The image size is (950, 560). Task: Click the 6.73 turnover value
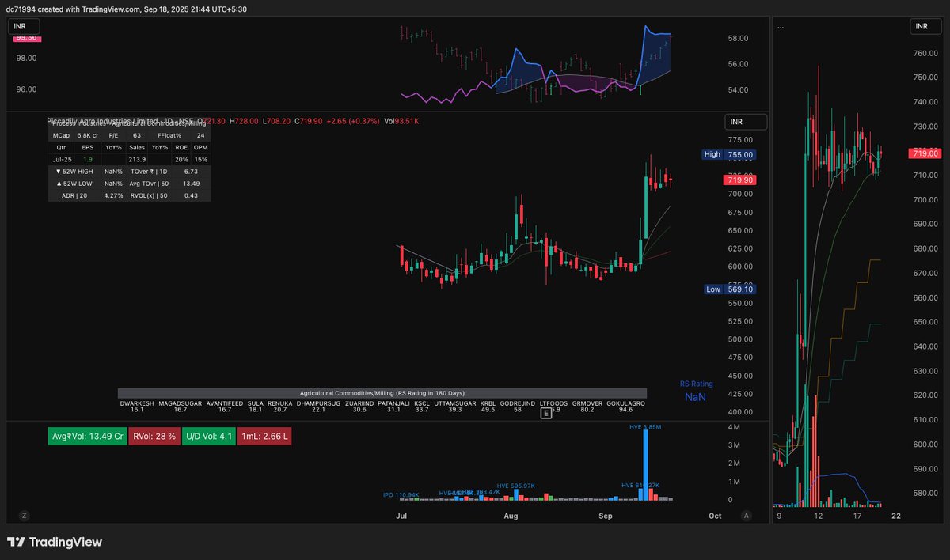click(x=191, y=172)
